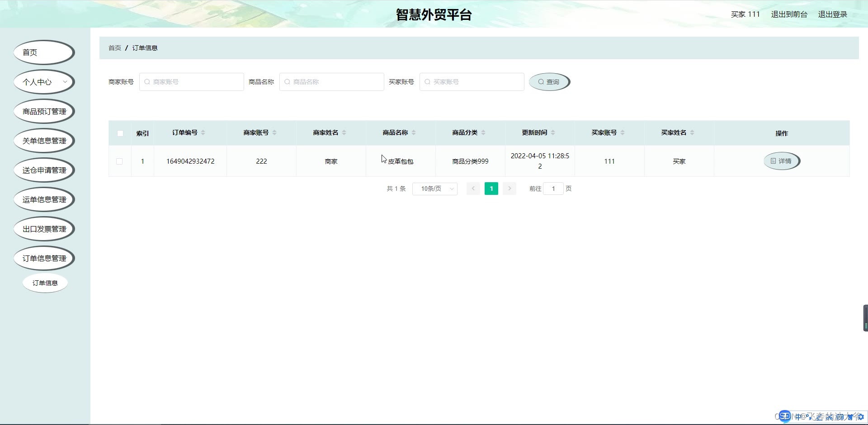Check the checkbox for order row 1

119,161
